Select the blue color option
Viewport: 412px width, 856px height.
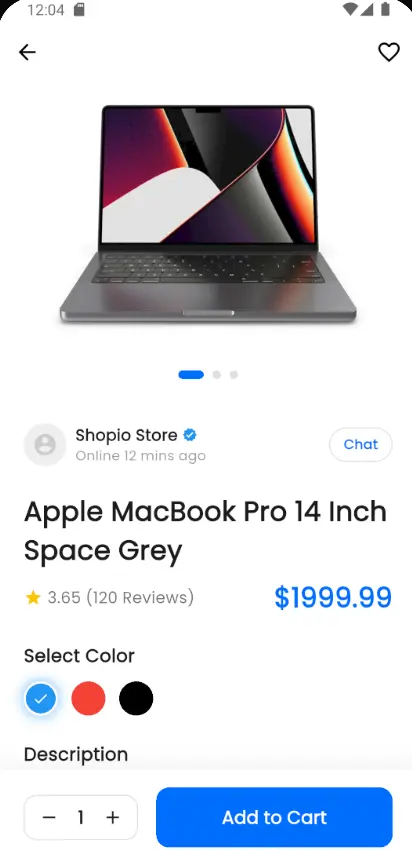[x=40, y=698]
